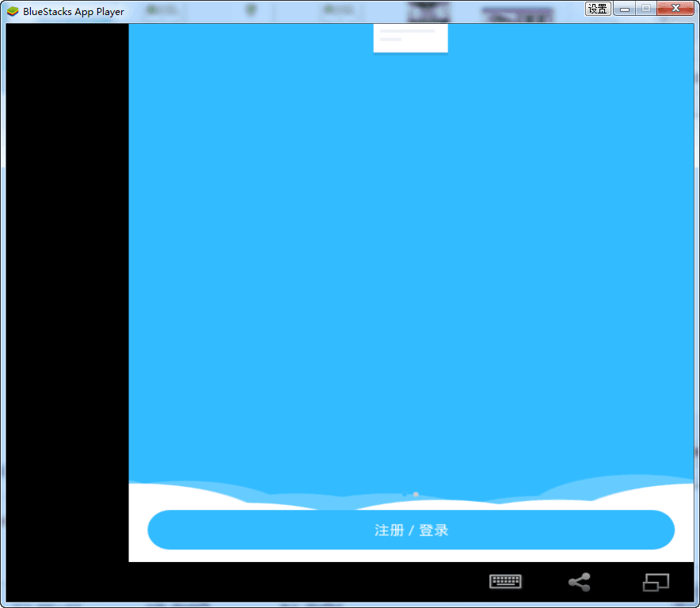Image resolution: width=700 pixels, height=608 pixels.
Task: Open the 设置 settings button
Action: point(598,9)
